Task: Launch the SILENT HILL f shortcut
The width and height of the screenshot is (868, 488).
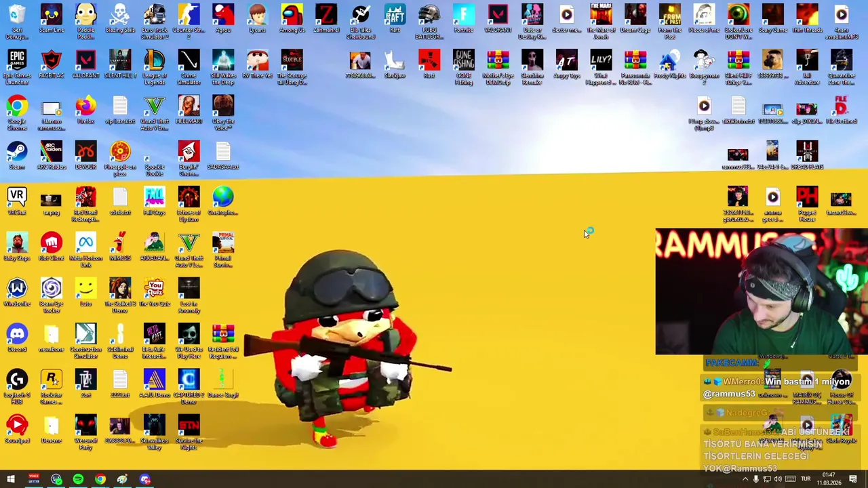Action: 120,64
